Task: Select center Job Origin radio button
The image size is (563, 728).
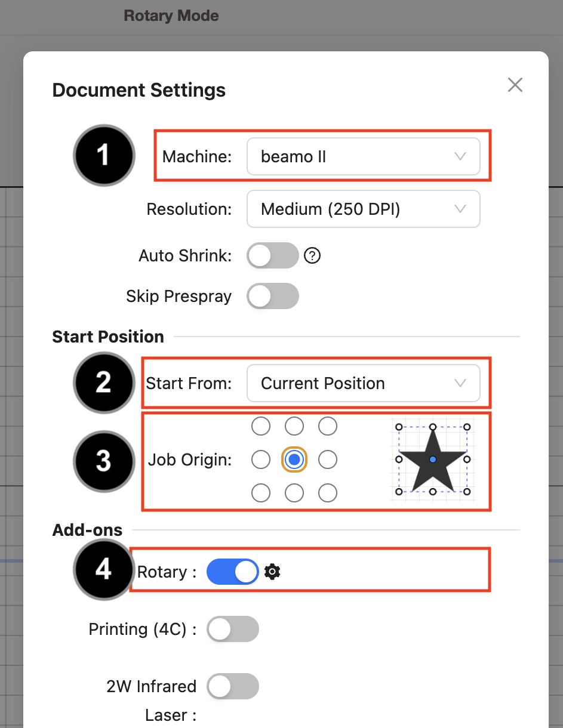Action: (x=294, y=459)
